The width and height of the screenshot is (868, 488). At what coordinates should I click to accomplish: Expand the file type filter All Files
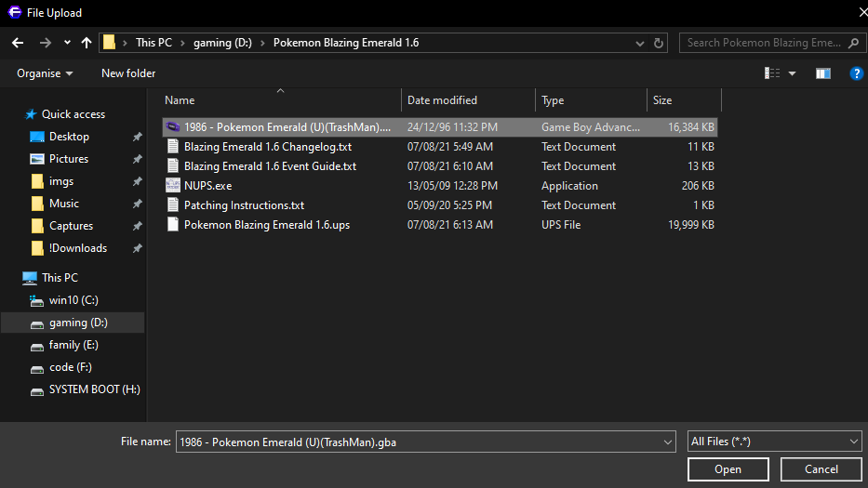(774, 442)
